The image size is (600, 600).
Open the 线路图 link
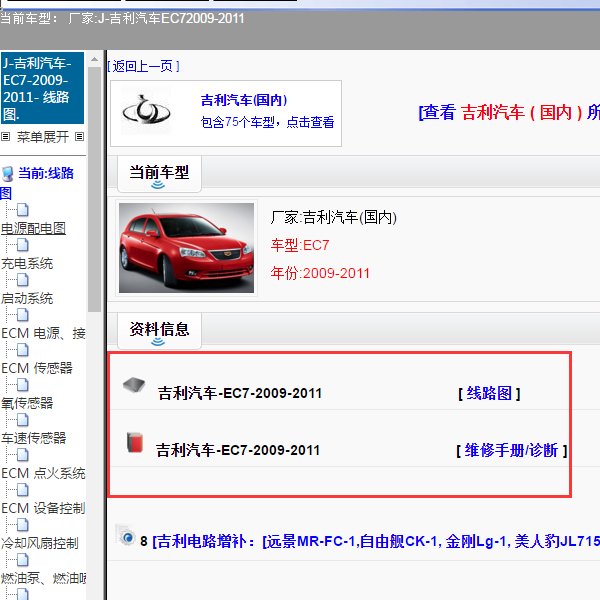(x=489, y=393)
